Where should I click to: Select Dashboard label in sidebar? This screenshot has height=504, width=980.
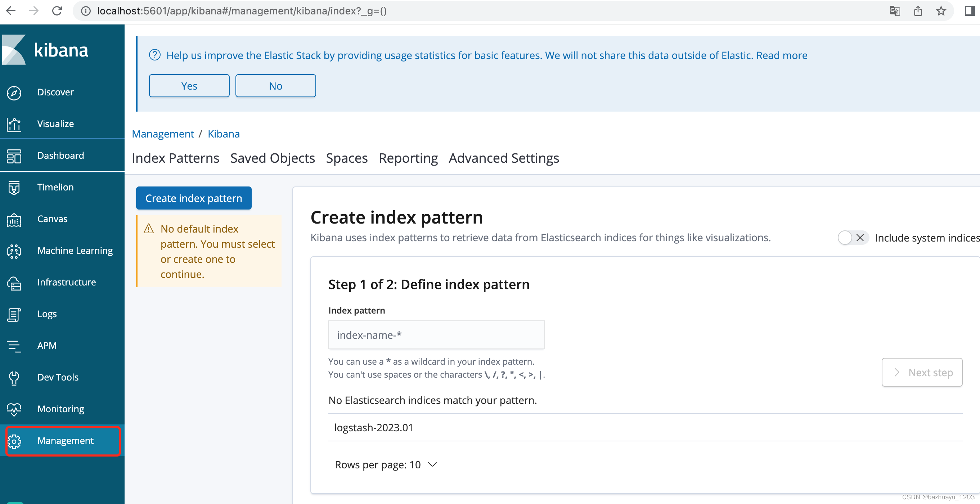pyautogui.click(x=61, y=155)
